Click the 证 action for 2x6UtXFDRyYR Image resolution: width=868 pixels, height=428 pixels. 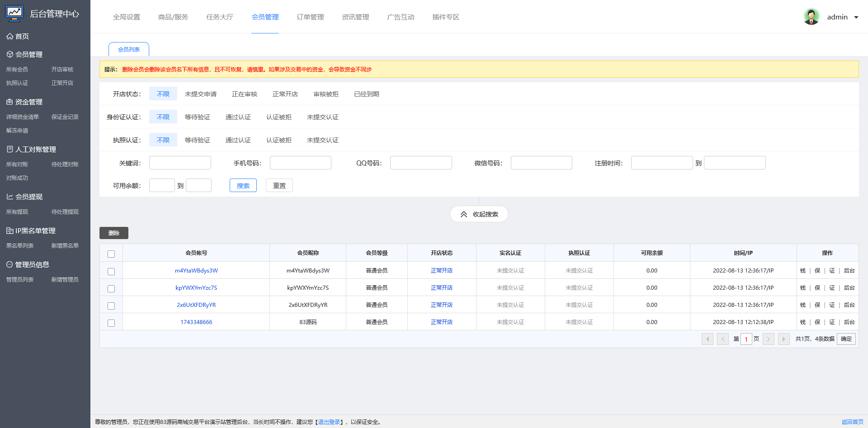pos(832,305)
